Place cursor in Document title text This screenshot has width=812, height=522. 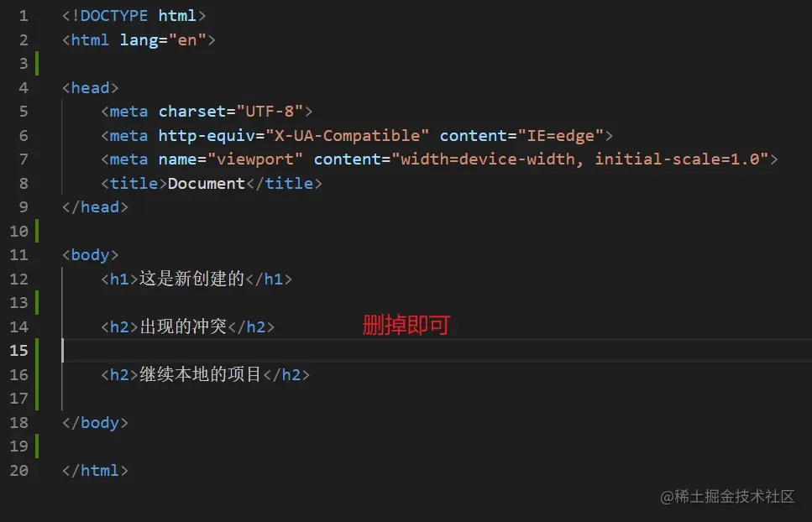coord(206,183)
